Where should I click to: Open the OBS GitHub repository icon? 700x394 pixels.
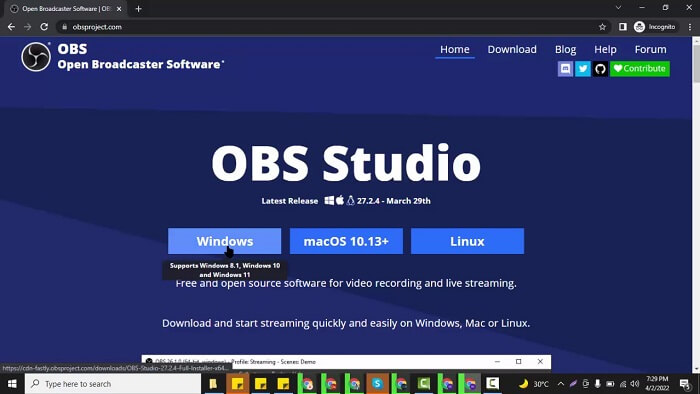pyautogui.click(x=600, y=69)
